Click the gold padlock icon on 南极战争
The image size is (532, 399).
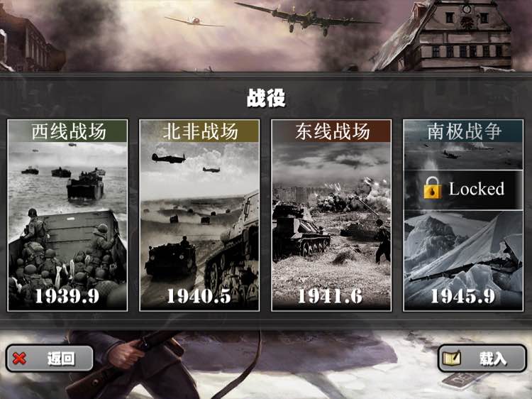click(x=433, y=187)
